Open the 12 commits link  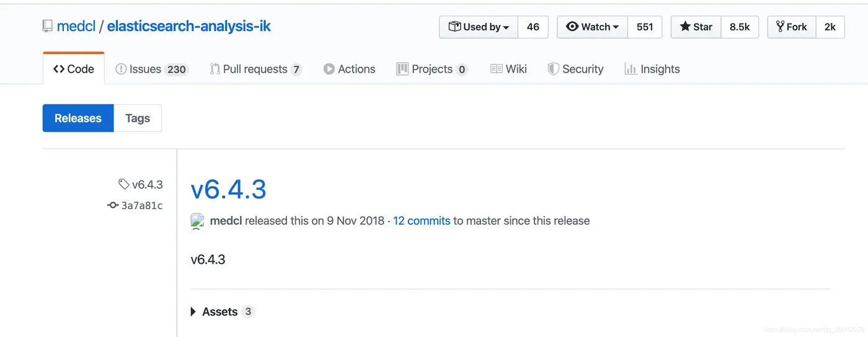pos(422,221)
